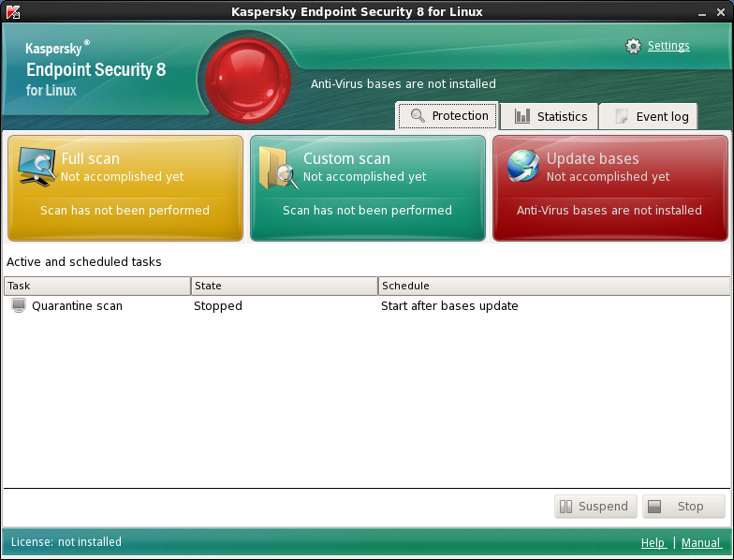Switch to the Protection tab
Viewport: 734px width, 560px height.
tap(448, 116)
